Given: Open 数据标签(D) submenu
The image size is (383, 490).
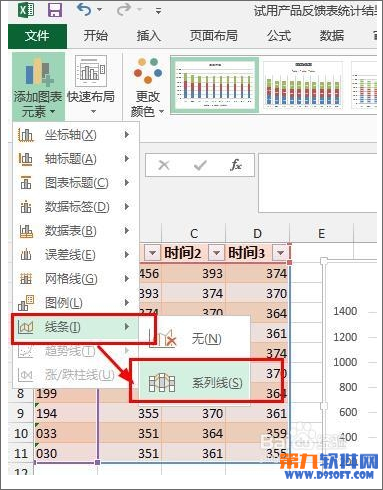Looking at the screenshot, I should coord(75,207).
